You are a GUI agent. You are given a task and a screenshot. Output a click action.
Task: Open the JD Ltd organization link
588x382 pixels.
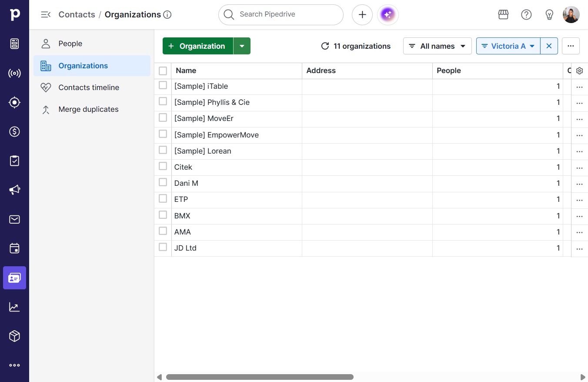[185, 248]
